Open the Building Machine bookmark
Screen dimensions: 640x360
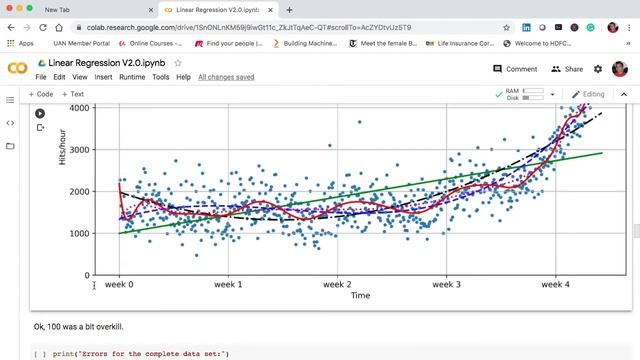point(305,43)
